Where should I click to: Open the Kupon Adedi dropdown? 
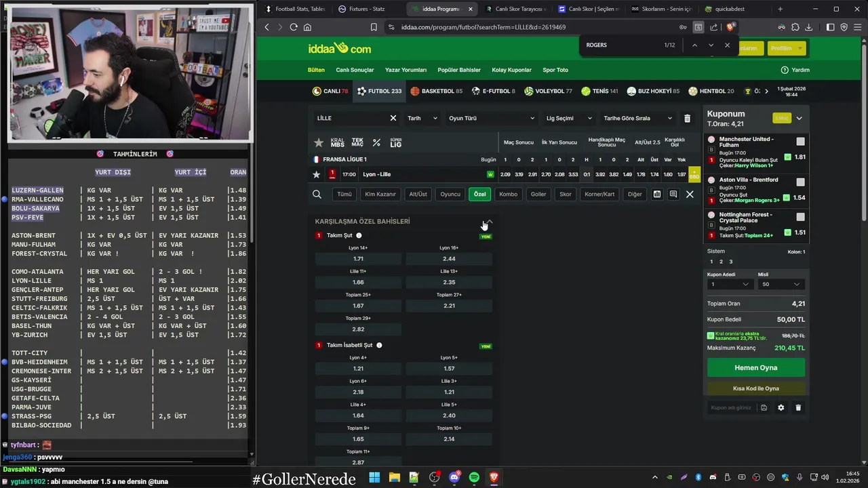tap(729, 284)
